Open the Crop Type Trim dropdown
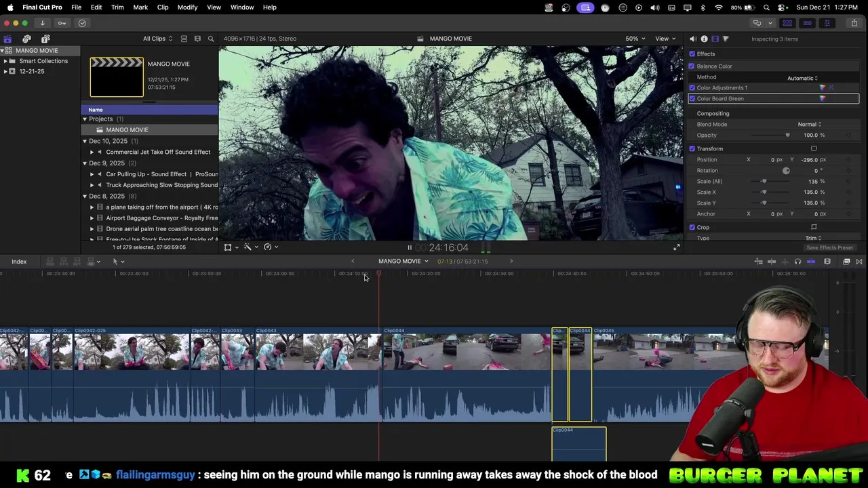The height and width of the screenshot is (488, 868). click(x=813, y=238)
